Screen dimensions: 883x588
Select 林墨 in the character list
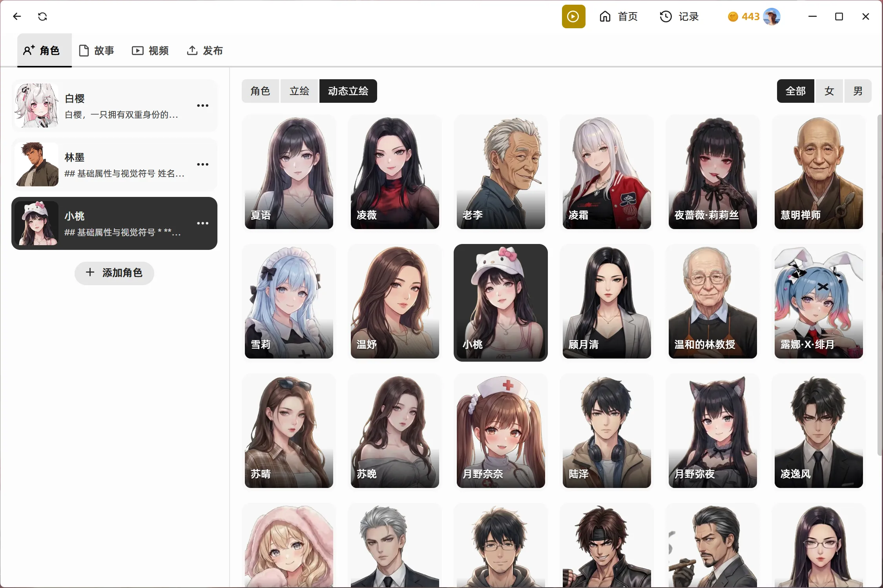point(114,164)
